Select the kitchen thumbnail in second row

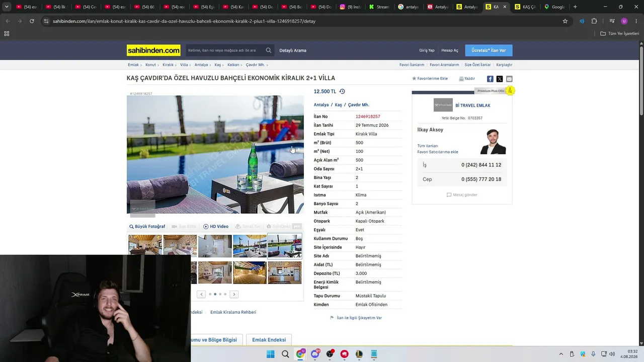285,273
